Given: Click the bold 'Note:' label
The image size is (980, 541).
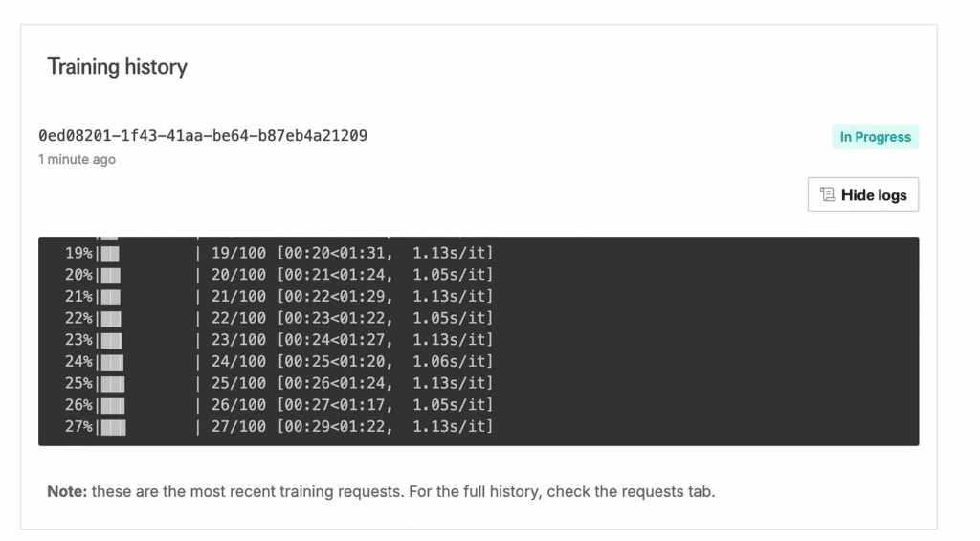Looking at the screenshot, I should click(67, 491).
